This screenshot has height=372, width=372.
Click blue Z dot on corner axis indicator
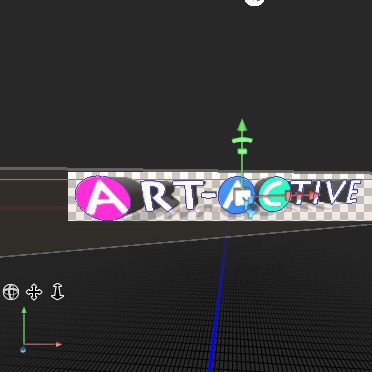23,350
